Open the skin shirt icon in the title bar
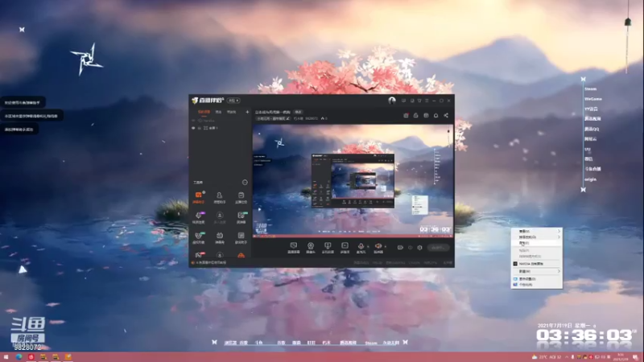The image size is (644, 362). tap(419, 101)
